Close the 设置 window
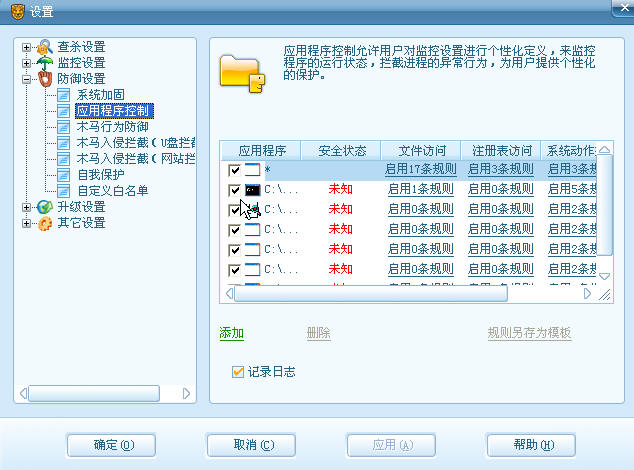Image resolution: width=634 pixels, height=470 pixels. pos(623,8)
